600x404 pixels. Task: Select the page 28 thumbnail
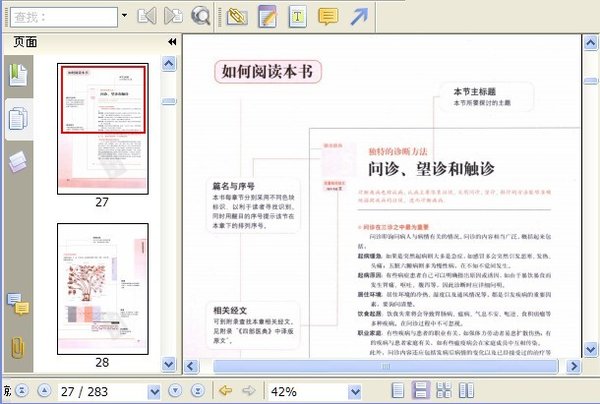point(103,289)
